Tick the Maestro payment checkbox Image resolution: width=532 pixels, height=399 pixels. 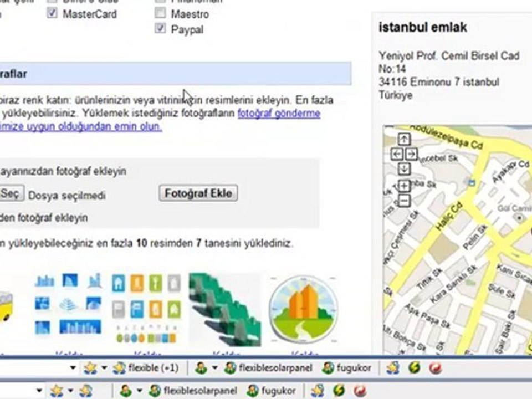point(160,13)
